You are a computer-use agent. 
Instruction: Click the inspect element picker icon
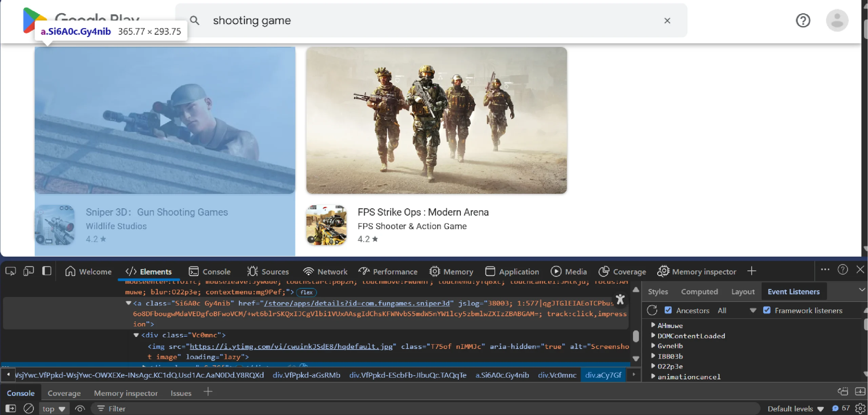pyautogui.click(x=11, y=271)
